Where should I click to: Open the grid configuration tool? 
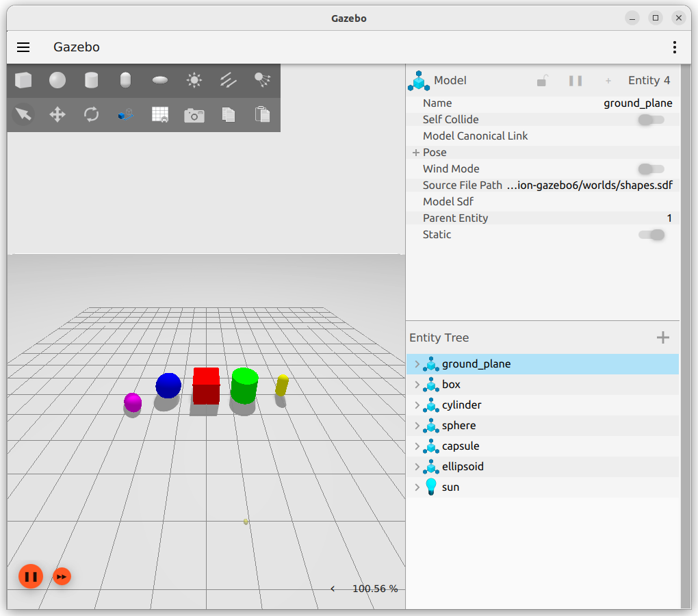[160, 115]
